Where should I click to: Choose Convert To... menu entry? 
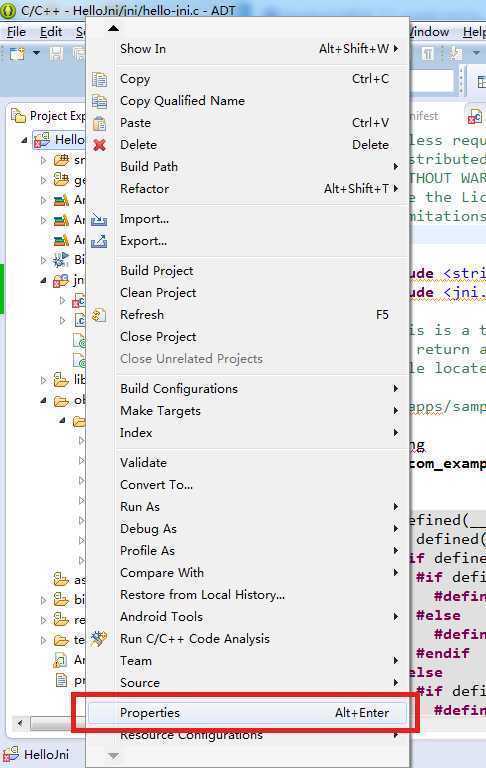tap(248, 485)
